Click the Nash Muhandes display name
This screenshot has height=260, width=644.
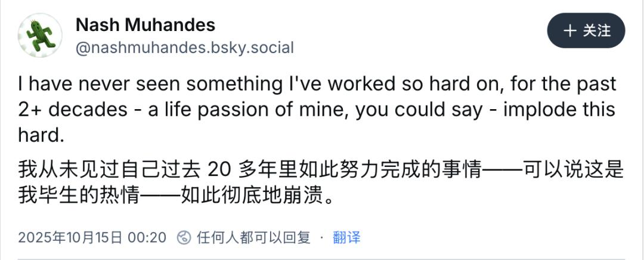(x=145, y=25)
